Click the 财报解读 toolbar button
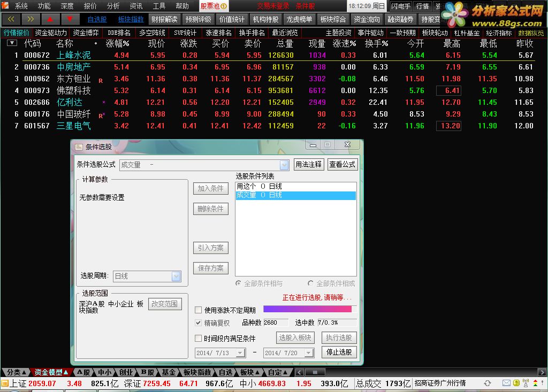Screen dimensions: 548x392 (164, 20)
